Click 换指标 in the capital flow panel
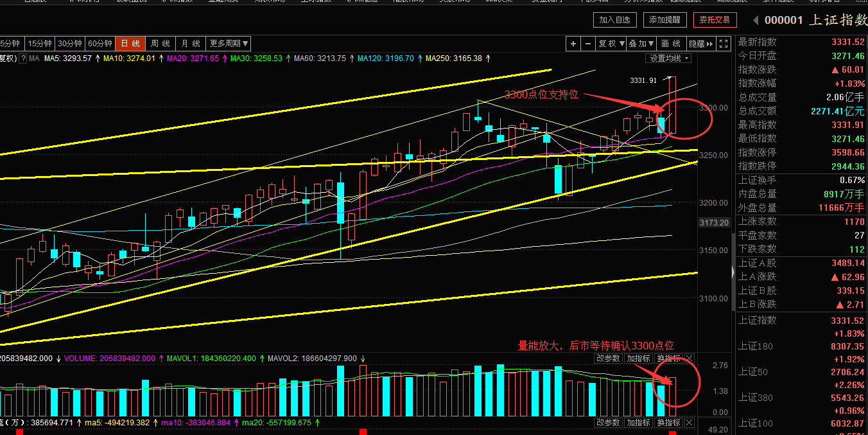Viewport: 868px width, 435px height. [x=668, y=422]
